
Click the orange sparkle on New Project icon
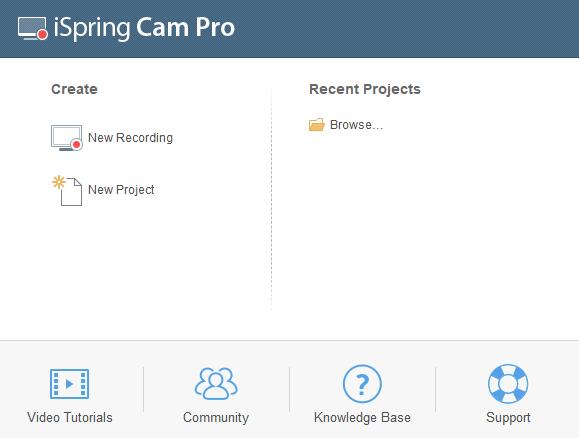pos(59,182)
